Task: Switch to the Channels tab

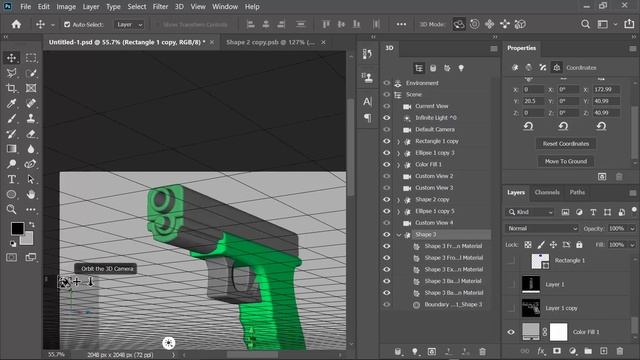Action: tap(547, 192)
